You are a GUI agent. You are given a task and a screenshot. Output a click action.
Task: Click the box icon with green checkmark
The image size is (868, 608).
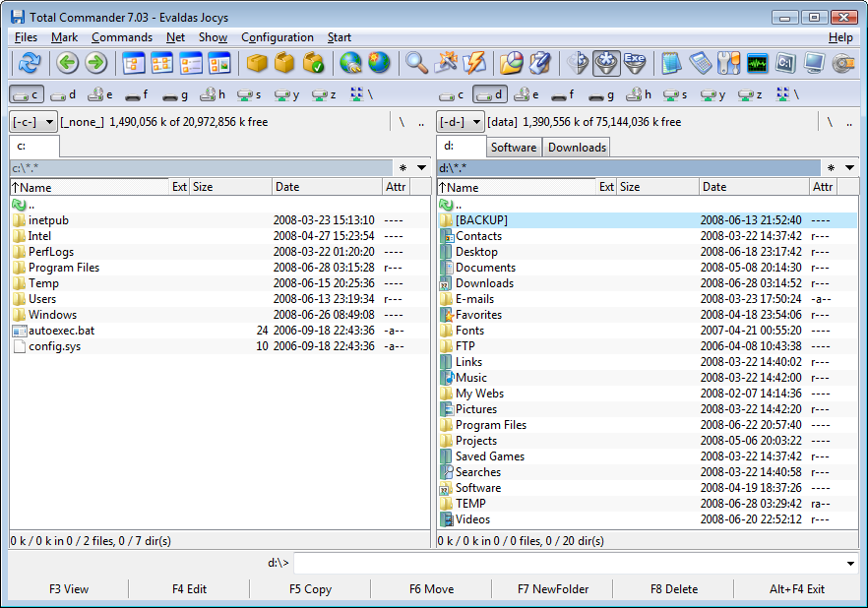click(313, 63)
